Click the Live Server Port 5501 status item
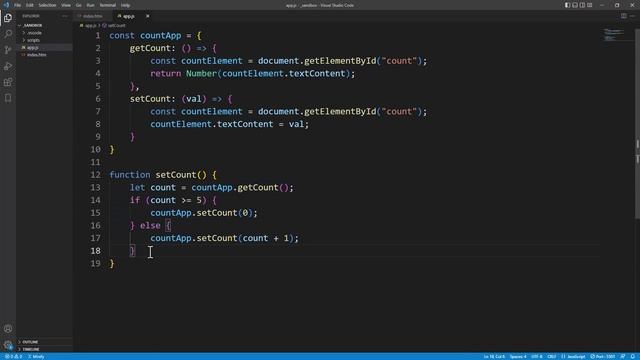This screenshot has height=360, width=640. click(x=602, y=356)
